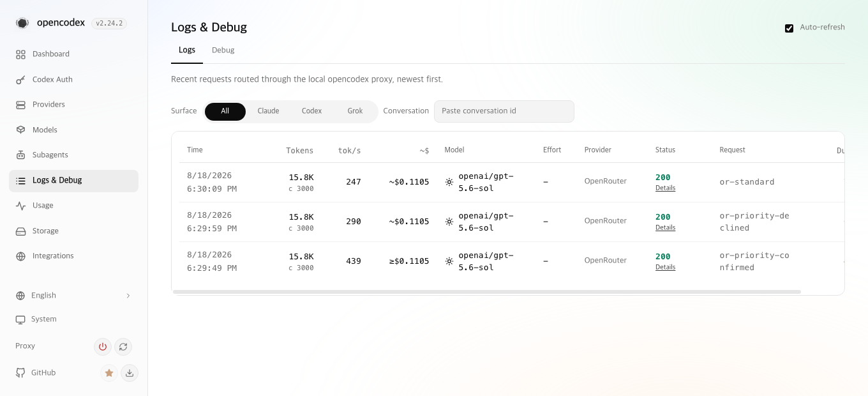The height and width of the screenshot is (396, 868).
Task: Click the Providers server icon
Action: click(20, 105)
